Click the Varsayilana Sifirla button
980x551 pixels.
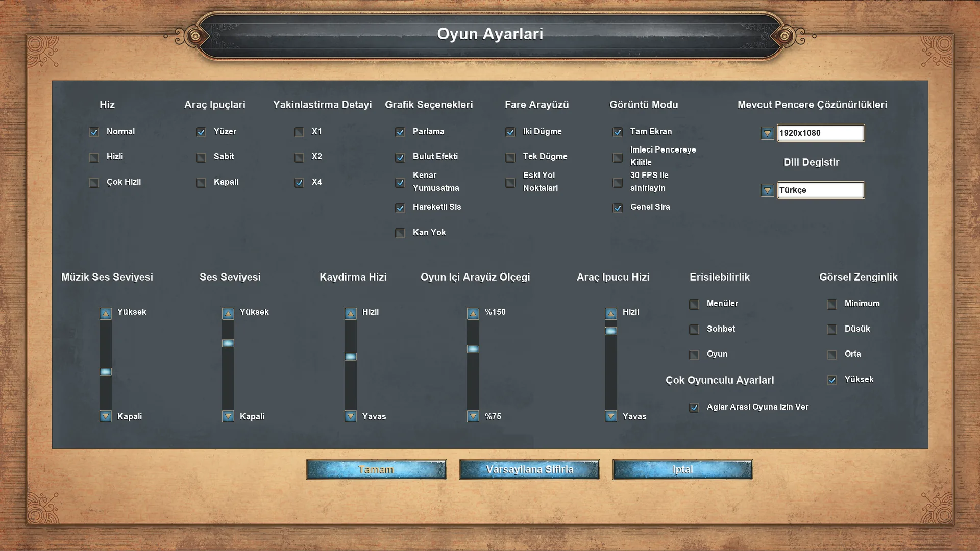click(529, 469)
